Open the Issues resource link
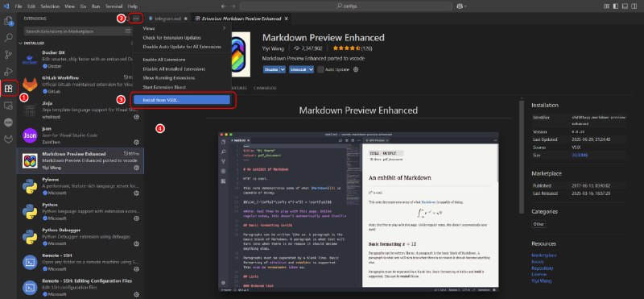 (x=537, y=262)
